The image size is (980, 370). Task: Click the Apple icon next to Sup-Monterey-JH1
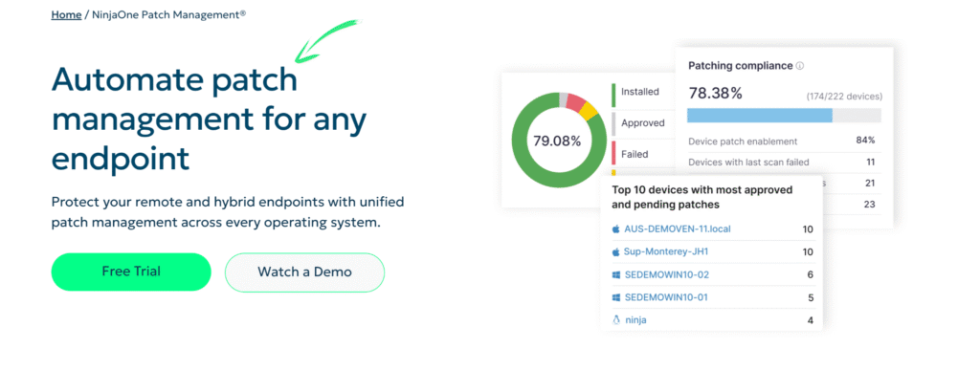(x=615, y=252)
